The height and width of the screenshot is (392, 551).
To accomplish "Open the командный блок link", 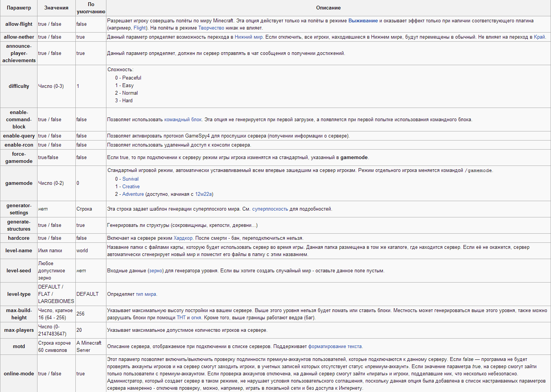I will [x=183, y=120].
